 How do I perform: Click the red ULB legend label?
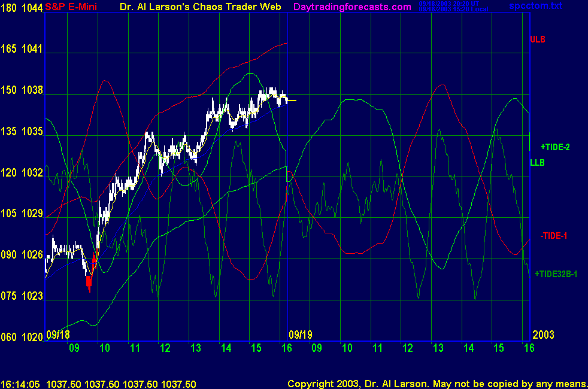pos(537,39)
